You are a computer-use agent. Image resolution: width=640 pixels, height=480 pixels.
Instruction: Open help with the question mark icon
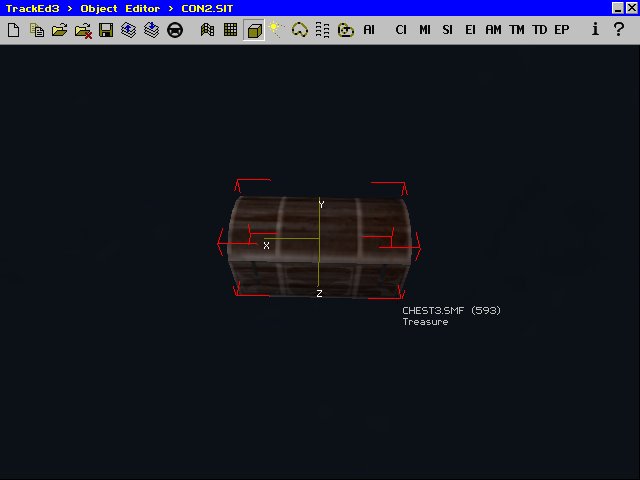tap(620, 30)
